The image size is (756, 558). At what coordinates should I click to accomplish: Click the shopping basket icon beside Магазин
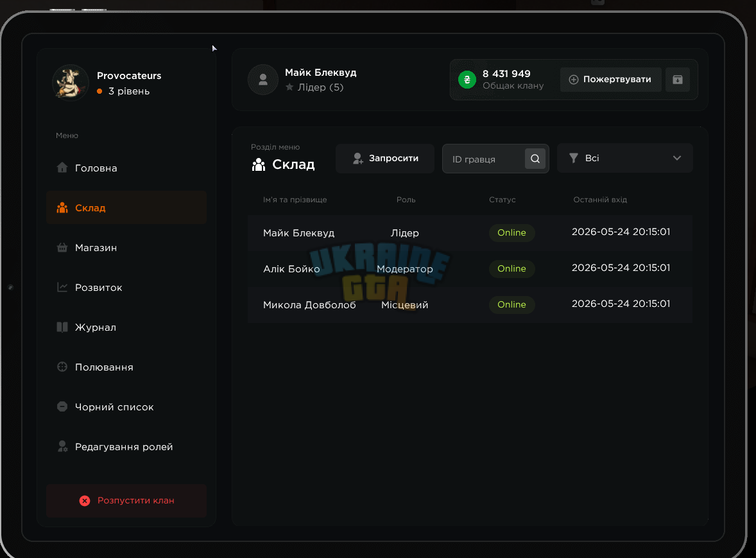point(62,247)
